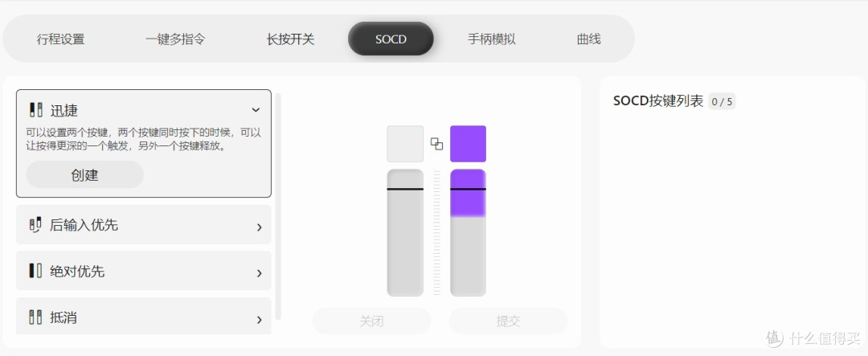Viewport: 868px width, 356px height.
Task: Click the 关闭 button
Action: point(371,321)
